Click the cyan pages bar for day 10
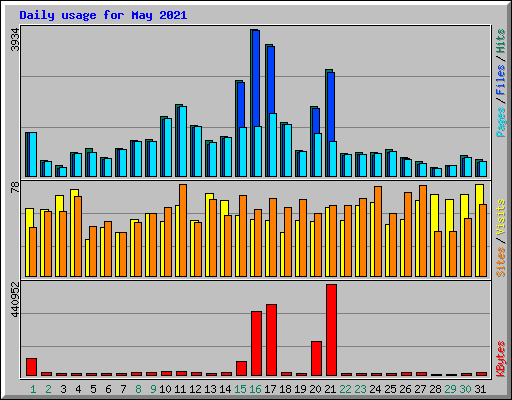 pyautogui.click(x=168, y=147)
